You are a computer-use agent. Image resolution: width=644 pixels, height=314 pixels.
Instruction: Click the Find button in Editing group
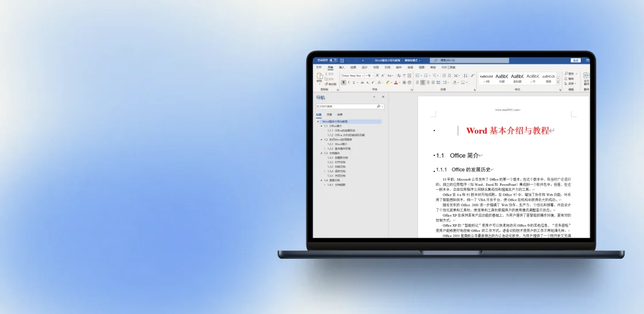point(569,74)
